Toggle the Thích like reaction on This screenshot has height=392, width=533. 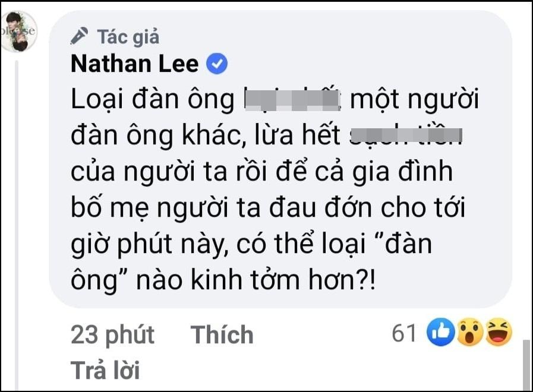[220, 334]
